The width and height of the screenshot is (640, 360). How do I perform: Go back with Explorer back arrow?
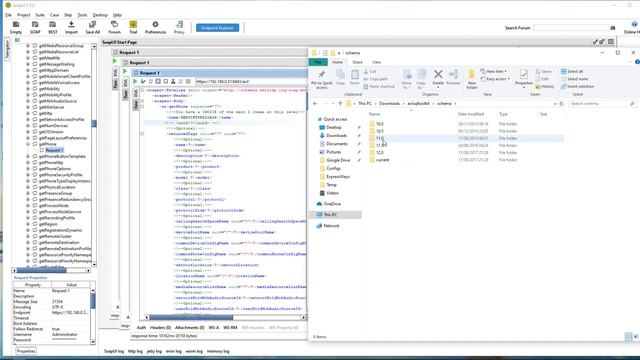click(315, 104)
